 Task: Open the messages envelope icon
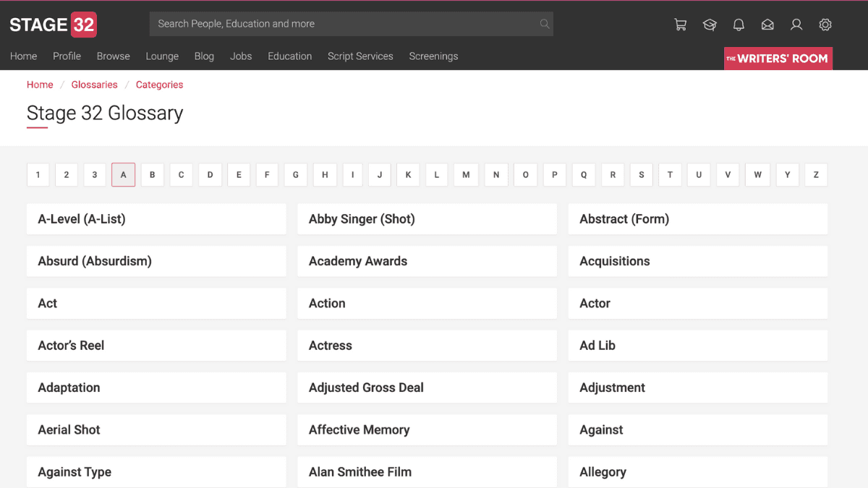point(767,25)
